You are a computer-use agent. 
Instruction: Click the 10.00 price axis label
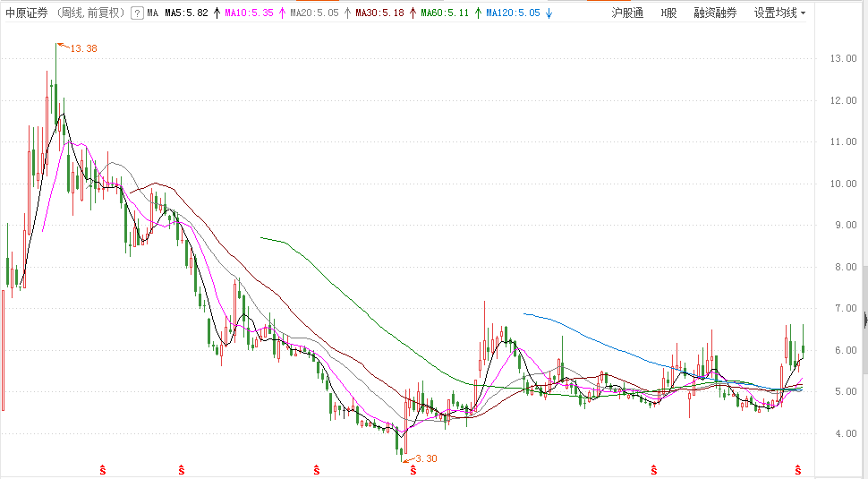coord(843,184)
